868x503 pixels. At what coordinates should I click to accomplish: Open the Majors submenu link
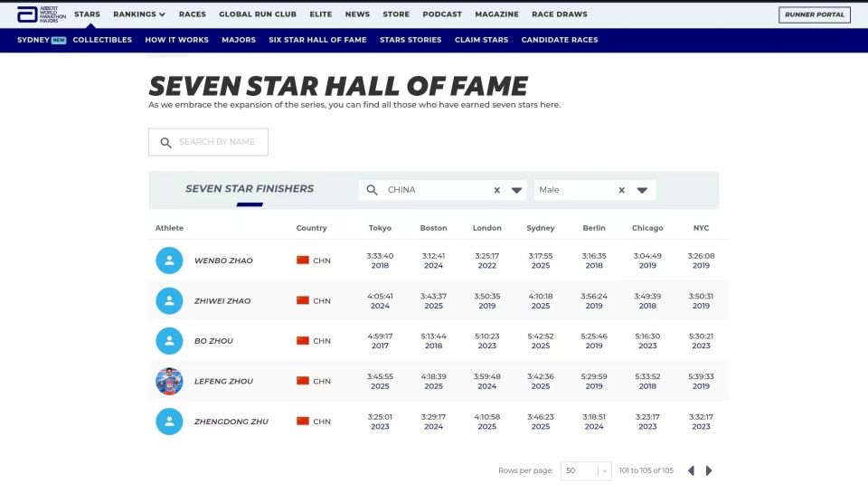click(x=239, y=40)
